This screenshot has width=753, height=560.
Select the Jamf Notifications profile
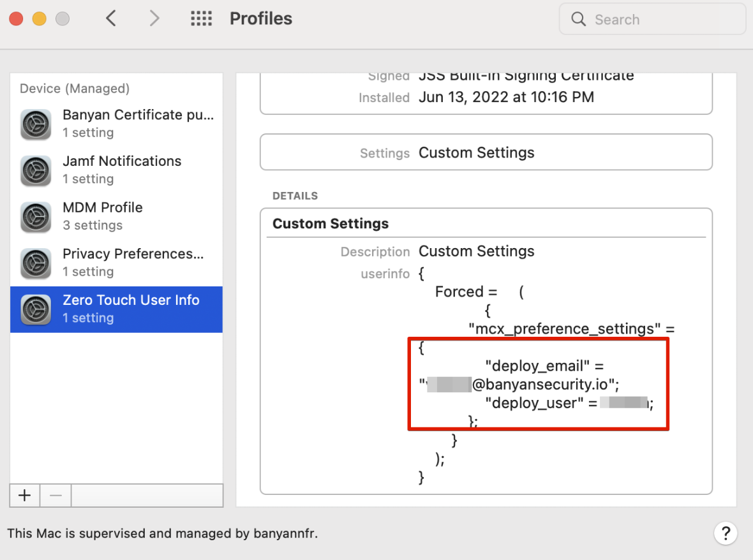(x=116, y=170)
